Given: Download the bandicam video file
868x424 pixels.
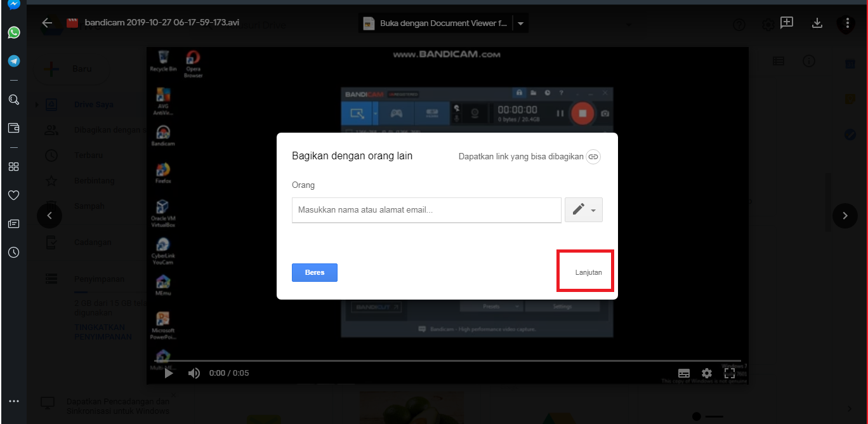Looking at the screenshot, I should click(x=817, y=23).
